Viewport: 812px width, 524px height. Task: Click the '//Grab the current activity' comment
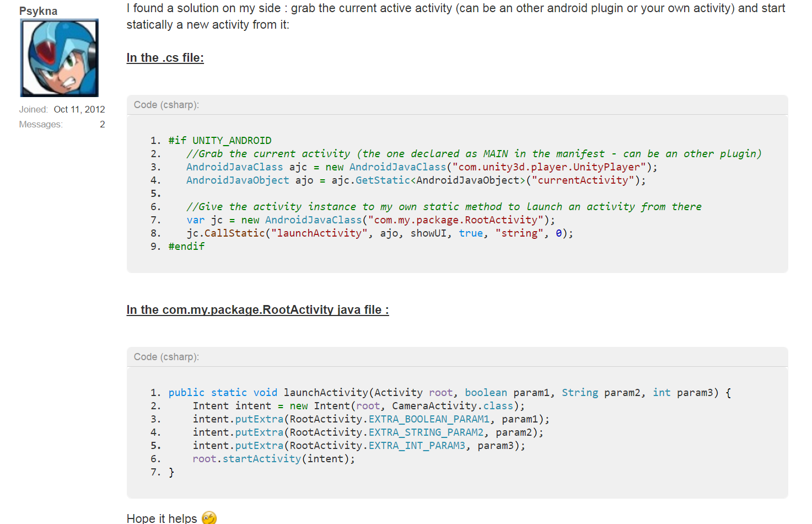474,154
